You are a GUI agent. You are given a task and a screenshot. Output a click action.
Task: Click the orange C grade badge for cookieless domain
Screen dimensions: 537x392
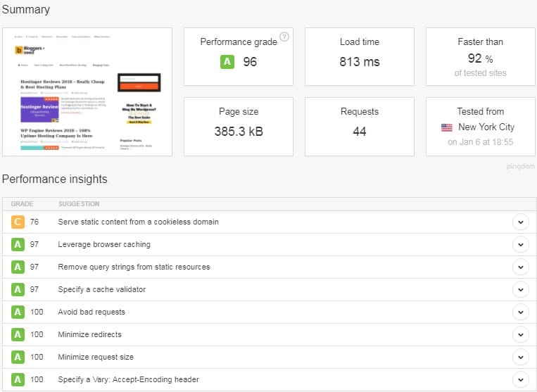tap(18, 222)
